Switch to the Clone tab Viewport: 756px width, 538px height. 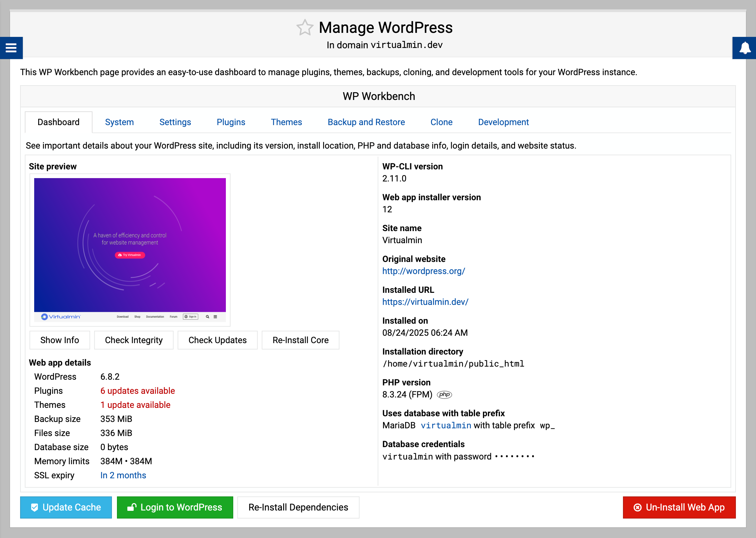pos(441,122)
